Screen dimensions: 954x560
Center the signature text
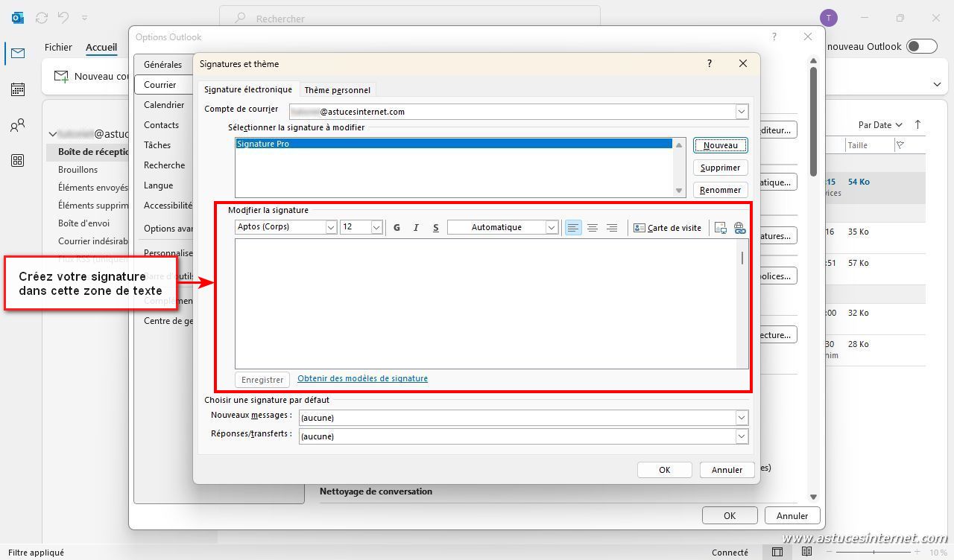(593, 228)
